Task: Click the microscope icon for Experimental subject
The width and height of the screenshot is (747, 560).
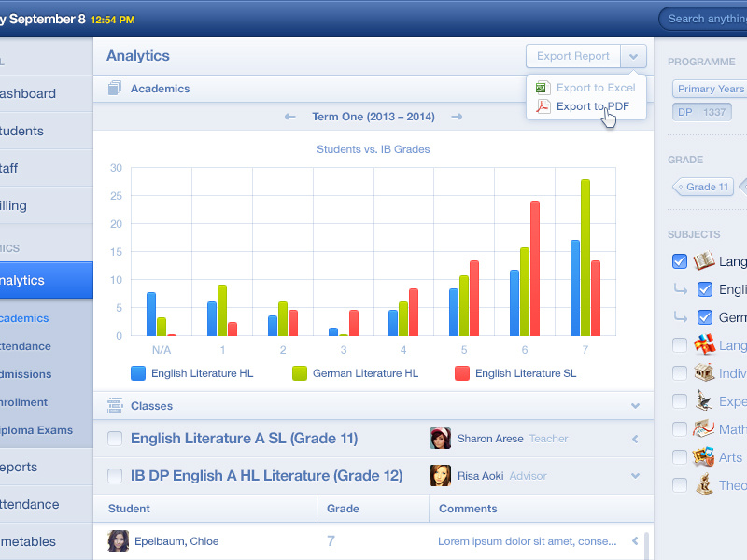Action: point(704,401)
